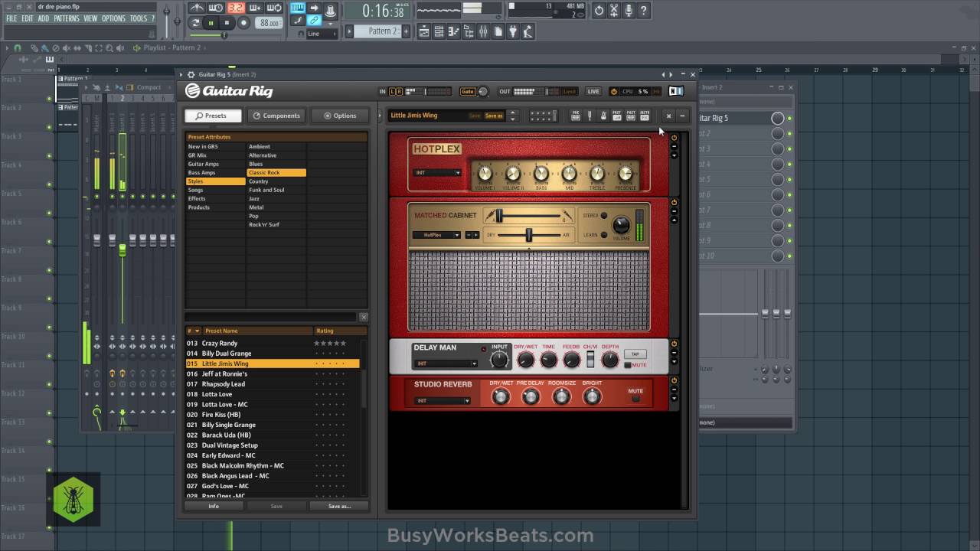Open the FILE menu

(x=11, y=18)
